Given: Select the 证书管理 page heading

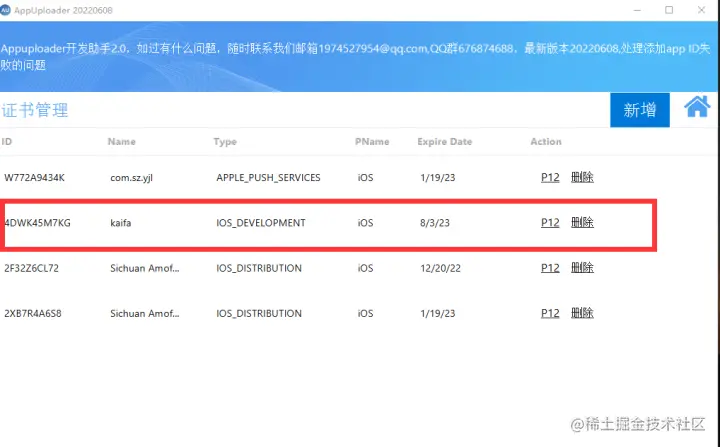Looking at the screenshot, I should coord(35,110).
